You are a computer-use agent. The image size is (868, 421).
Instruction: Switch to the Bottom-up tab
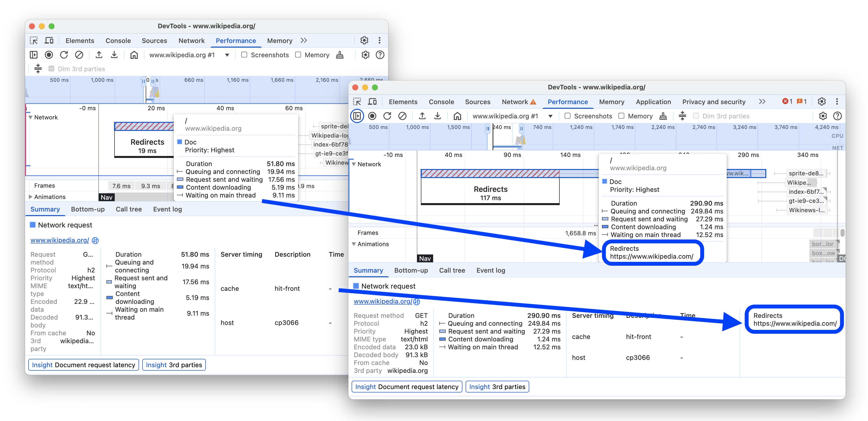click(411, 270)
